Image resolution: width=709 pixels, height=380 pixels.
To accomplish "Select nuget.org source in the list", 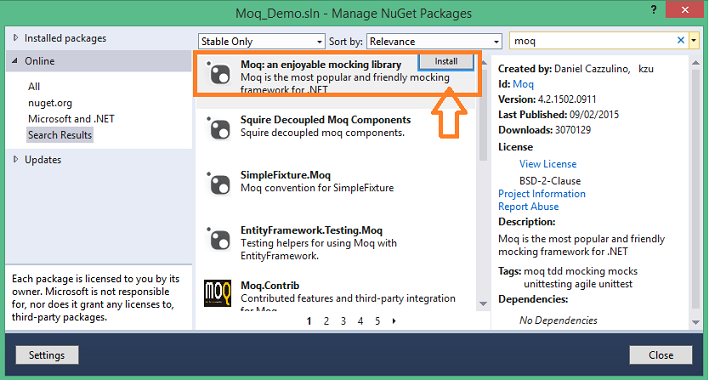I will click(x=50, y=103).
